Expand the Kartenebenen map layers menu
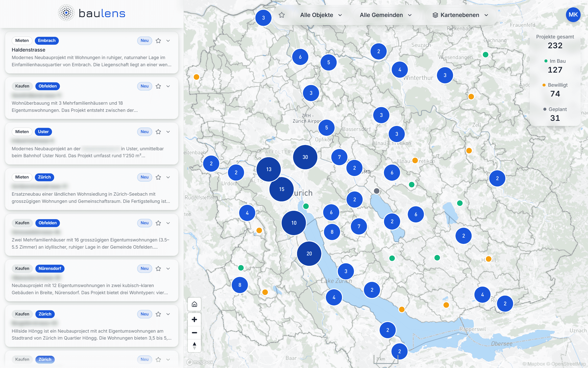 coord(460,15)
